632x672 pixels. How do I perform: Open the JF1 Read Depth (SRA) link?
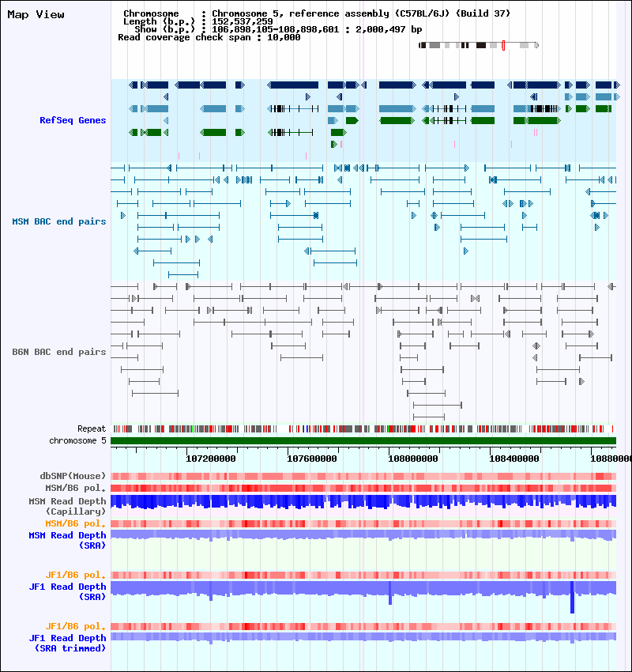pyautogui.click(x=68, y=591)
